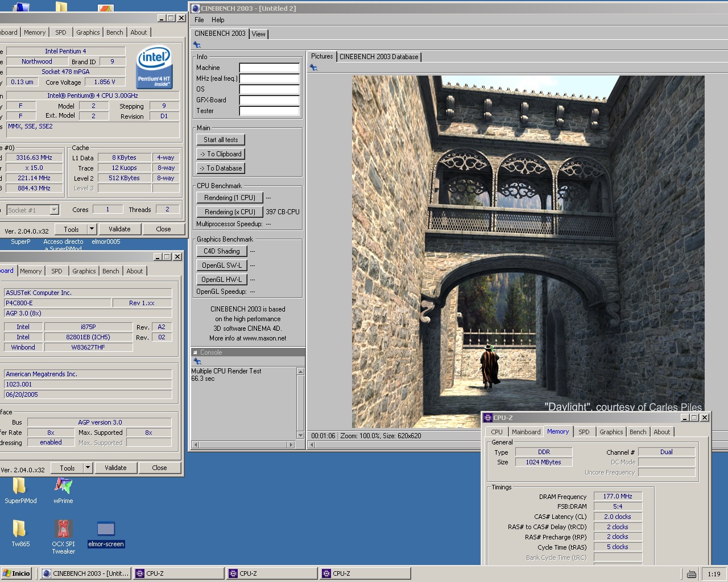Run the C4D Shading test
The width and height of the screenshot is (728, 582).
[222, 251]
